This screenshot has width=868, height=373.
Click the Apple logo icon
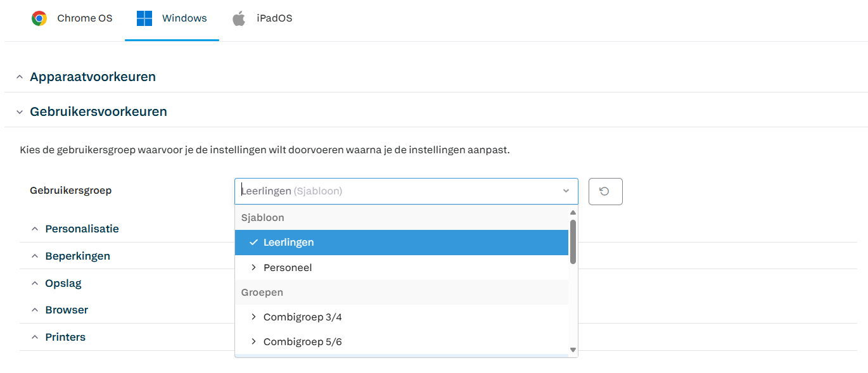[239, 18]
